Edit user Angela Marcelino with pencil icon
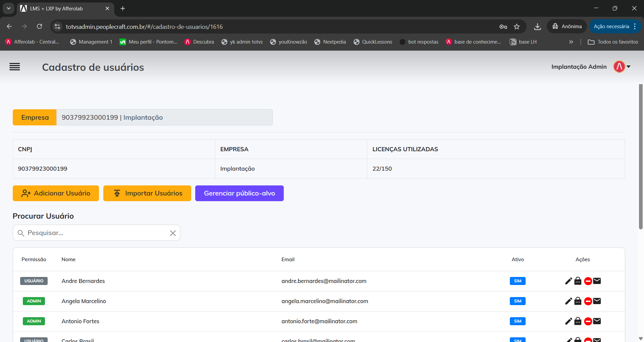The image size is (644, 342). pos(569,301)
